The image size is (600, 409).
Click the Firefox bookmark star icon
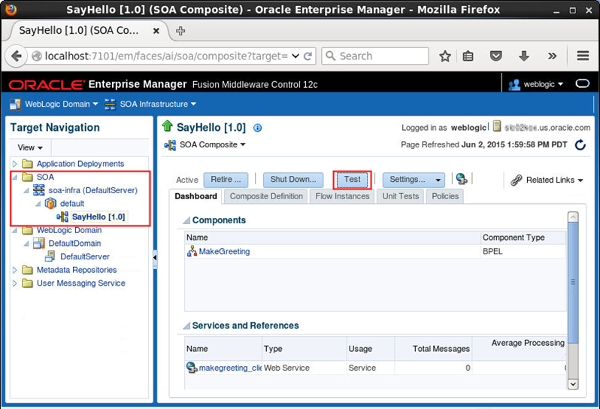coord(445,56)
